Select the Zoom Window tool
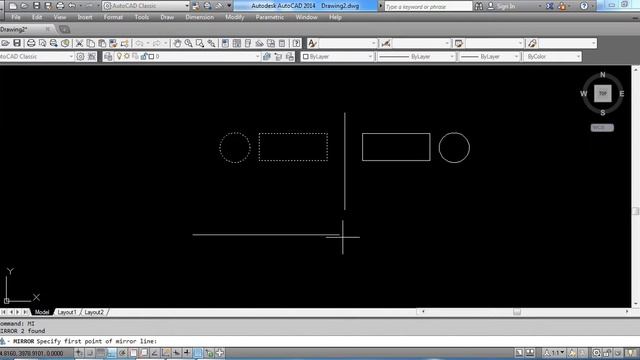The image size is (640, 360). (x=200, y=43)
